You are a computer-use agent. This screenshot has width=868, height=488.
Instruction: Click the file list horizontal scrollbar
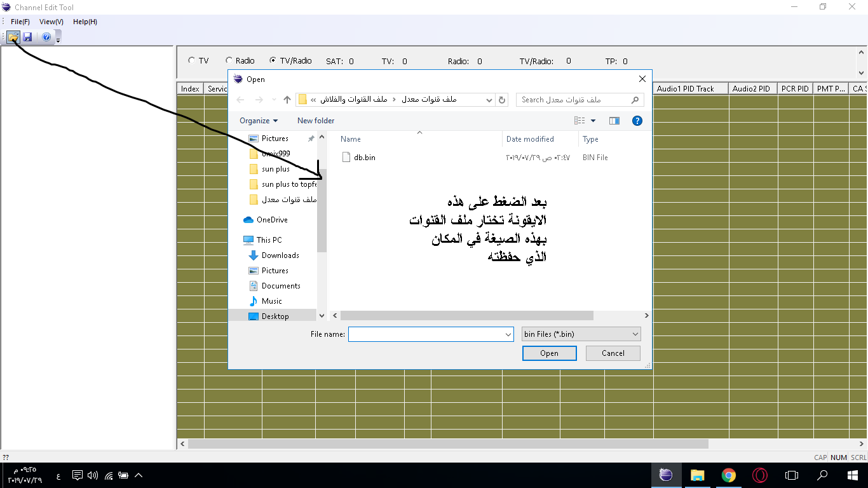click(x=466, y=315)
